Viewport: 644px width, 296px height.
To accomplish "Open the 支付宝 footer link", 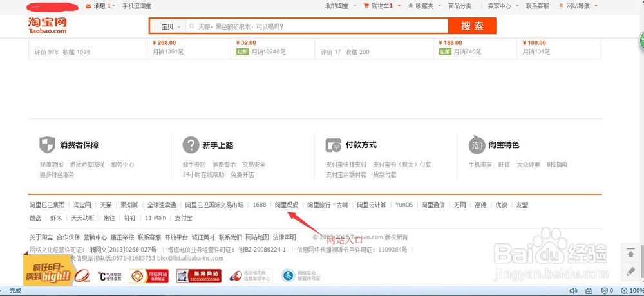I will [184, 218].
